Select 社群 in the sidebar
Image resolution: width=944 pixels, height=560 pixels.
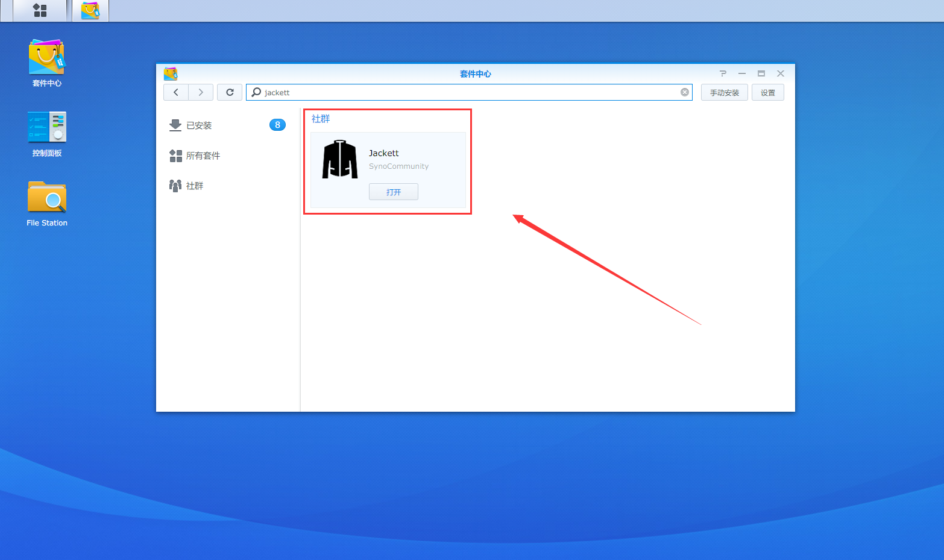(x=194, y=186)
